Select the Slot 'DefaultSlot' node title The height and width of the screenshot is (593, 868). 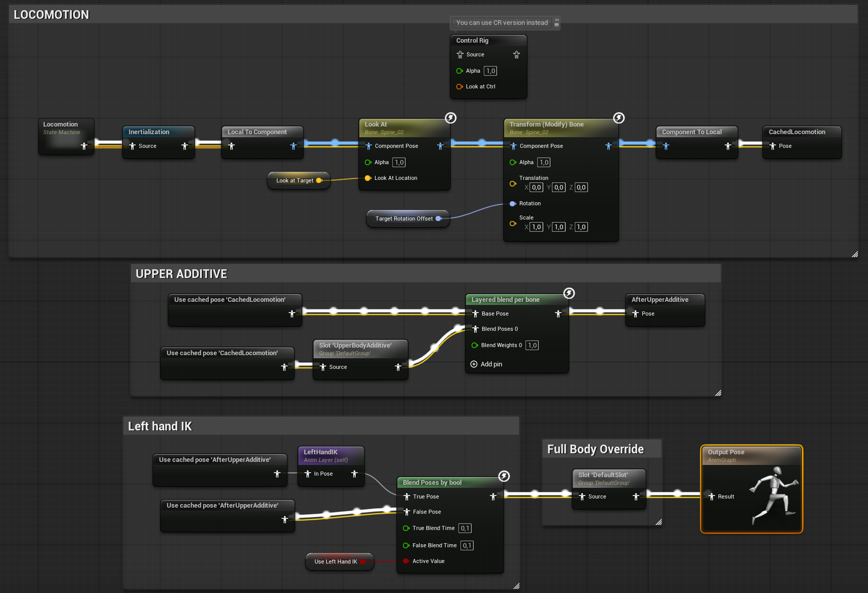click(x=603, y=475)
